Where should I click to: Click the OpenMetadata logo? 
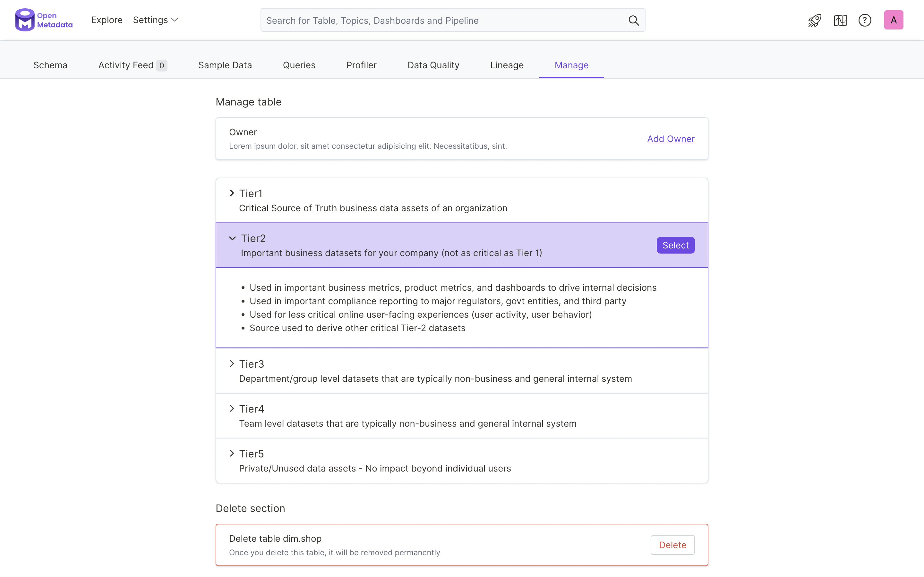tap(44, 20)
